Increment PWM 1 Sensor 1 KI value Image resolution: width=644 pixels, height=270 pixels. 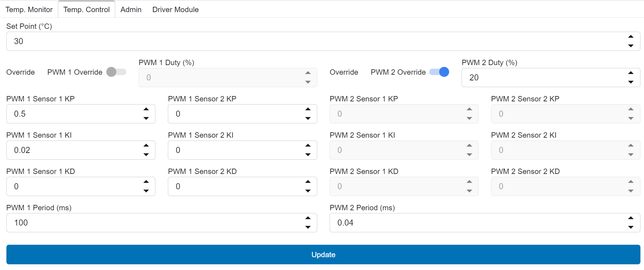point(146,145)
